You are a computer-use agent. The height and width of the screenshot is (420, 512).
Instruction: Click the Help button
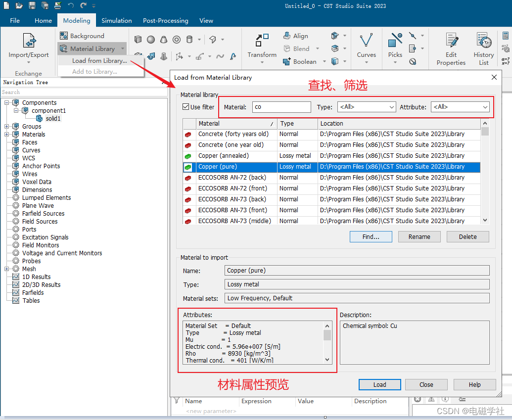(474, 385)
